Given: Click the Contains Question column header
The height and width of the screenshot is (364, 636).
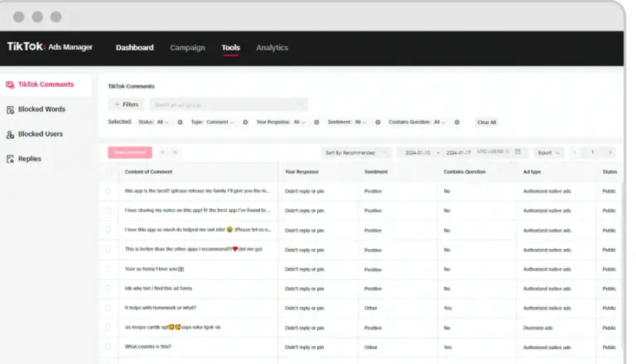Looking at the screenshot, I should [465, 172].
